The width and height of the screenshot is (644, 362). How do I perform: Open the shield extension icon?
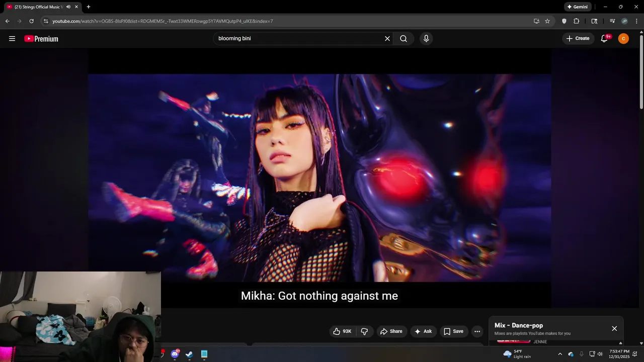click(x=564, y=21)
